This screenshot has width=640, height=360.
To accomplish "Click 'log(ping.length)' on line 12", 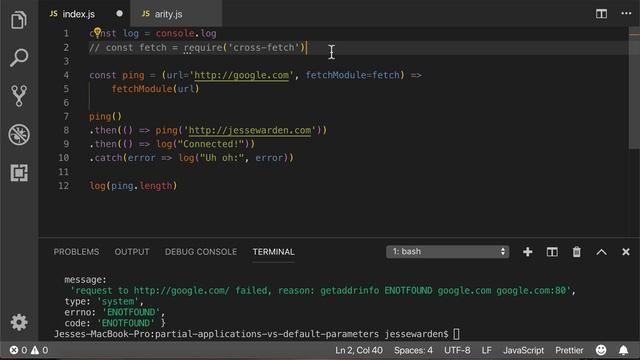I will pyautogui.click(x=133, y=186).
